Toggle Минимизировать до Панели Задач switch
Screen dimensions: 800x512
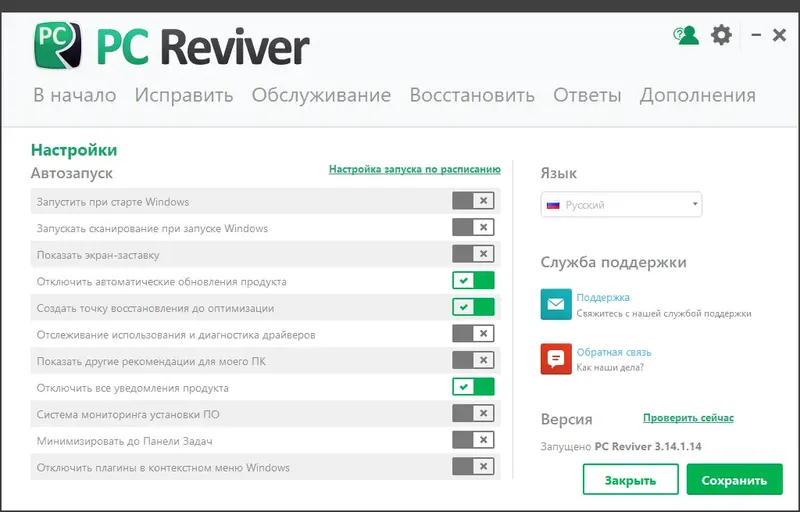coord(473,440)
